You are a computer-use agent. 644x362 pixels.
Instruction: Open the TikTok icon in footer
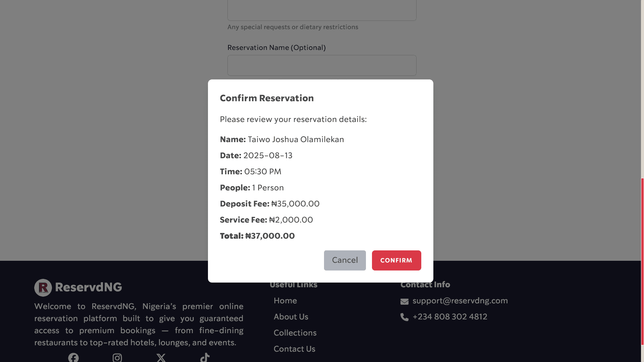tap(205, 357)
